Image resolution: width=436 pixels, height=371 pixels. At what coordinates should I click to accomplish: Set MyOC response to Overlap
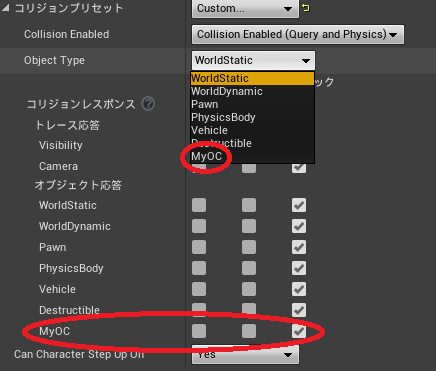click(x=249, y=331)
